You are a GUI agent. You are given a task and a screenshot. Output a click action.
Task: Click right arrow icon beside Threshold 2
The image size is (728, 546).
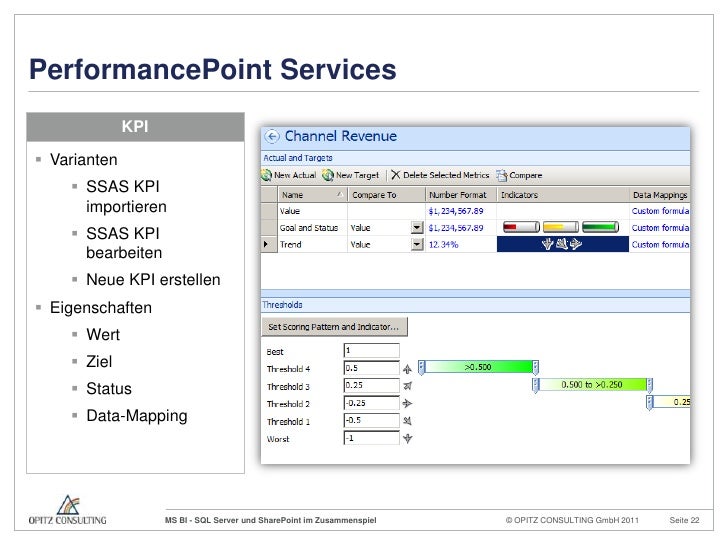[407, 403]
